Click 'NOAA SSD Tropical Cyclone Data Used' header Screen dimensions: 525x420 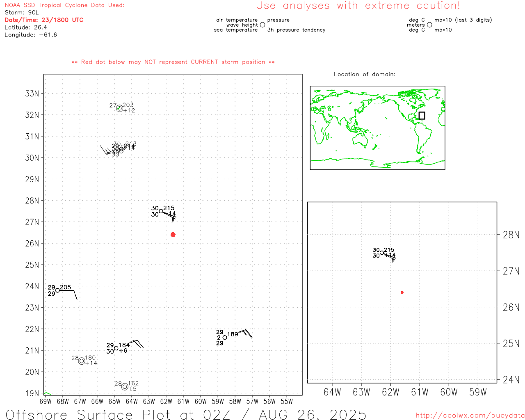(x=64, y=5)
